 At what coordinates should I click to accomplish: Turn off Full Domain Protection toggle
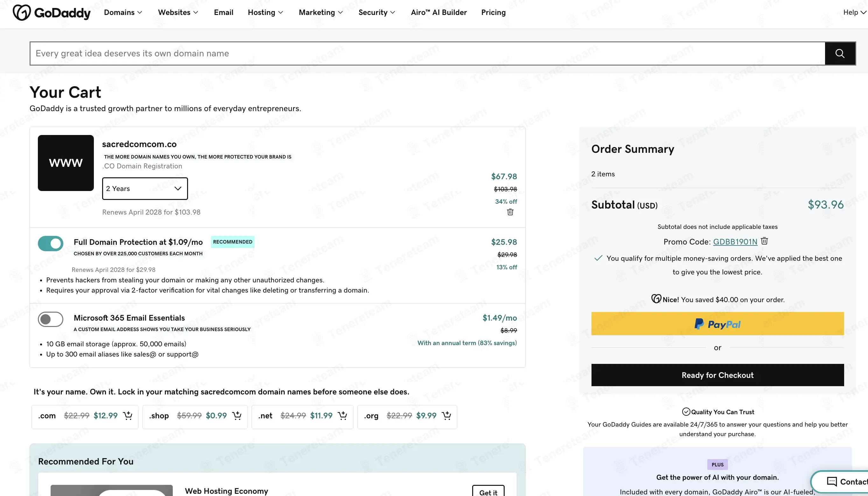(x=50, y=243)
